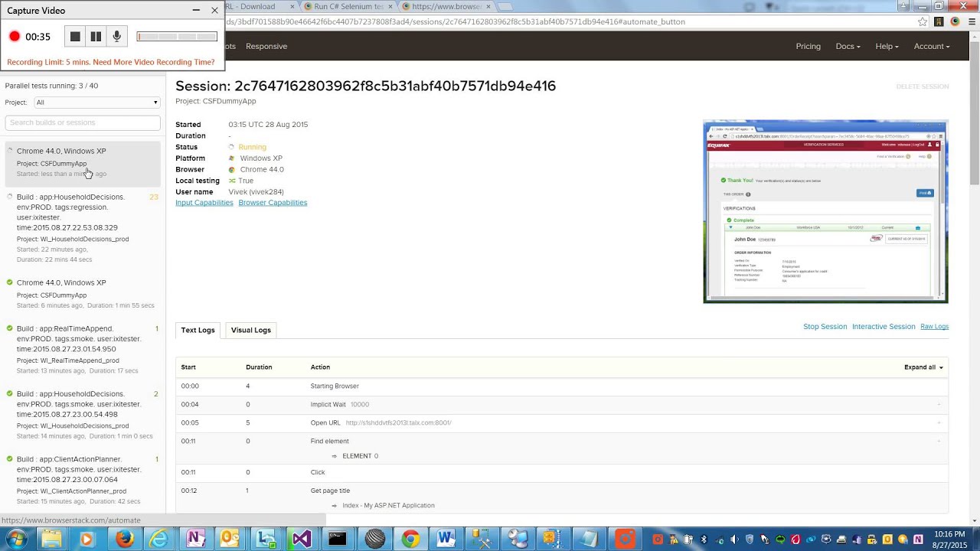
Task: Open Outlook from the taskbar
Action: (x=230, y=539)
